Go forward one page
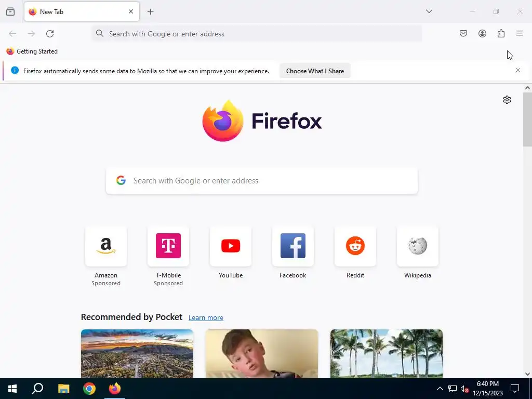This screenshot has height=399, width=532. (x=31, y=34)
